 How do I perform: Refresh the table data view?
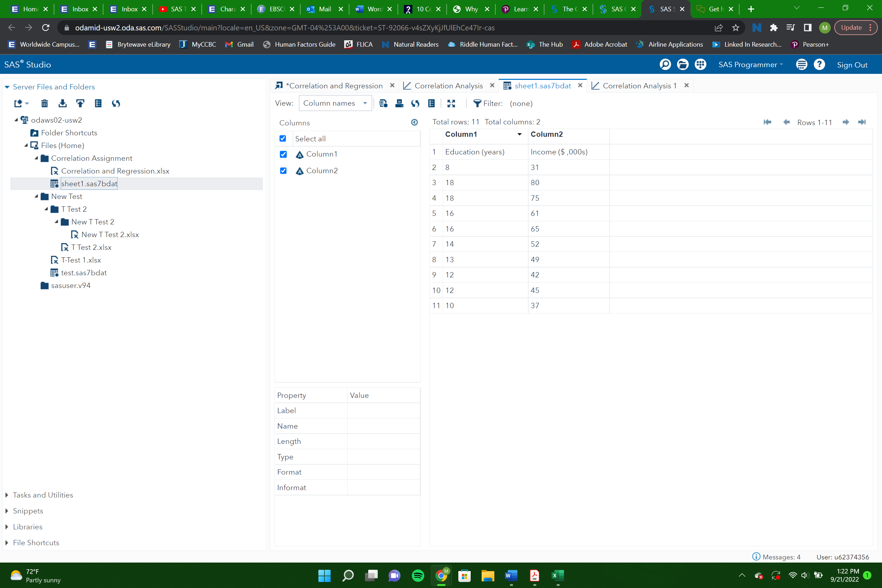pyautogui.click(x=415, y=104)
